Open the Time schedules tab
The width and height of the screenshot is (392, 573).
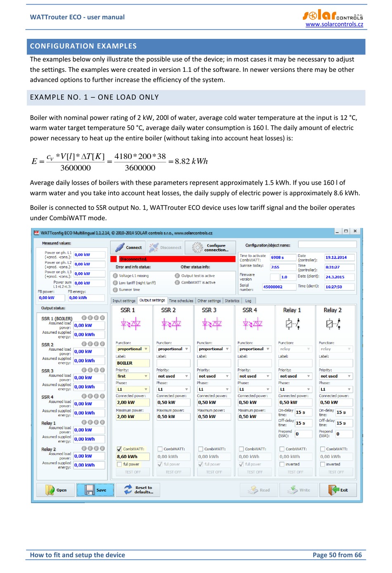pyautogui.click(x=181, y=301)
